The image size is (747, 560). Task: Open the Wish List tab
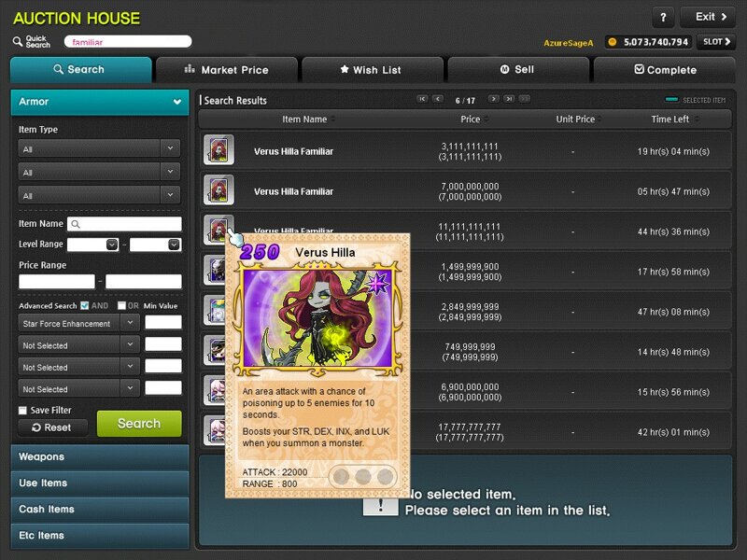tap(373, 69)
